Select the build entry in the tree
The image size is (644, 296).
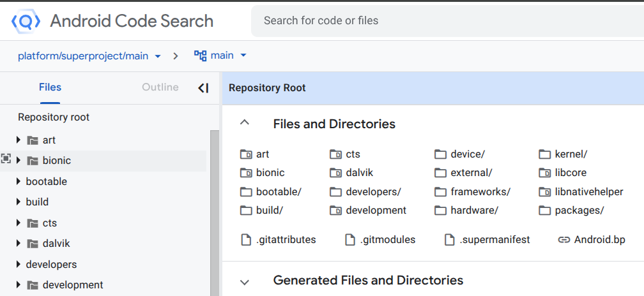pyautogui.click(x=37, y=202)
